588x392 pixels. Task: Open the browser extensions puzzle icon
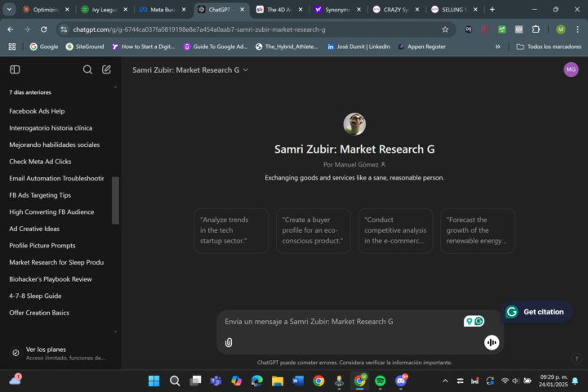pos(536,29)
